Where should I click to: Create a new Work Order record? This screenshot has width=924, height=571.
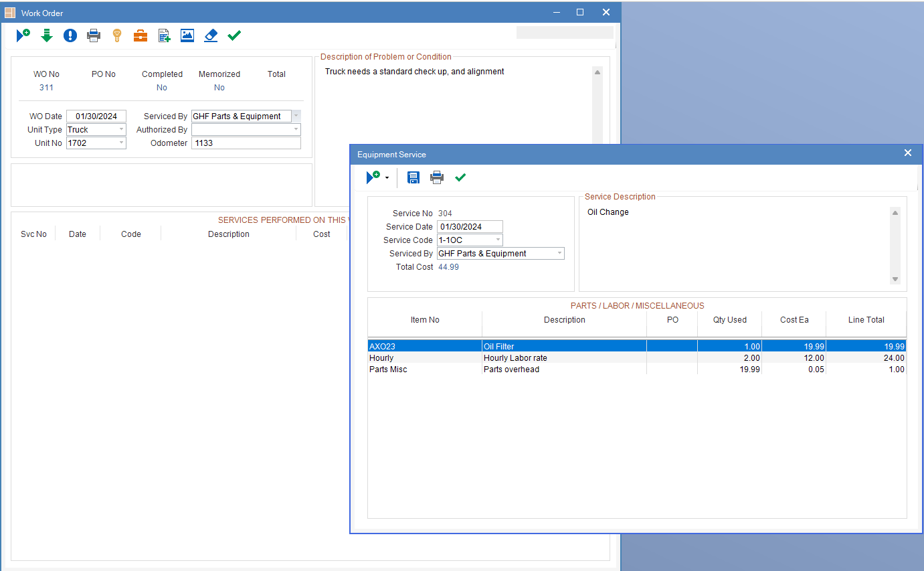tap(23, 35)
